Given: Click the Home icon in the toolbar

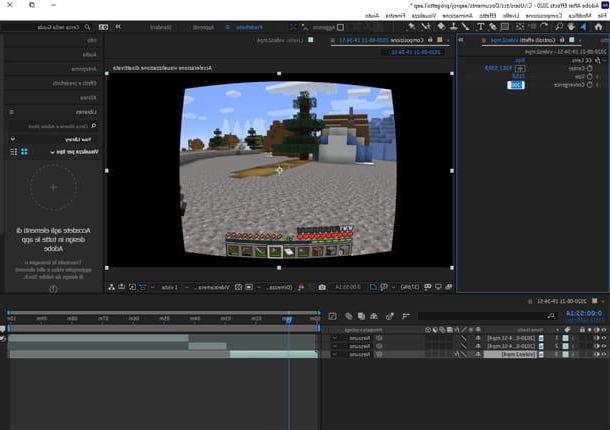Looking at the screenshot, I should coord(598,27).
